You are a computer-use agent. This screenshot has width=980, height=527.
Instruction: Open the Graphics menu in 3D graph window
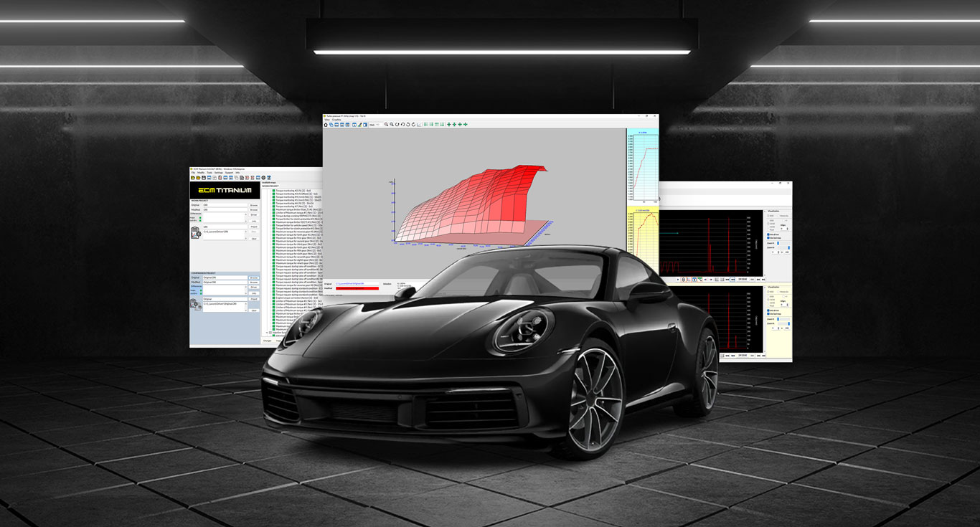[x=337, y=120]
